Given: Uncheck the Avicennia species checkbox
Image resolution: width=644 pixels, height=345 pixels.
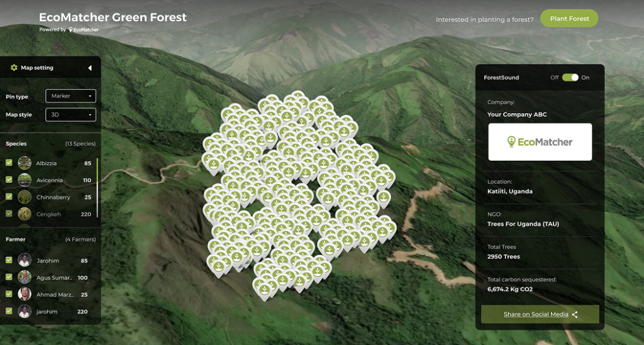Looking at the screenshot, I should (x=9, y=180).
